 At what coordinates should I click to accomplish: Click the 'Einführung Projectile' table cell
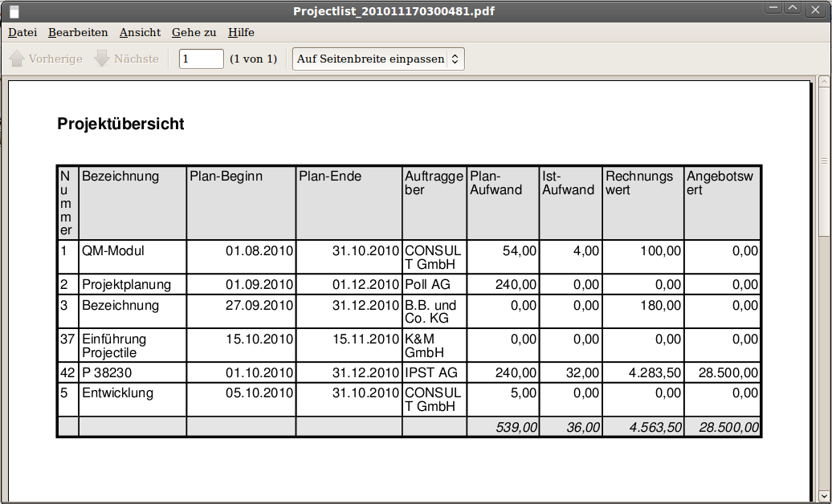pos(114,346)
